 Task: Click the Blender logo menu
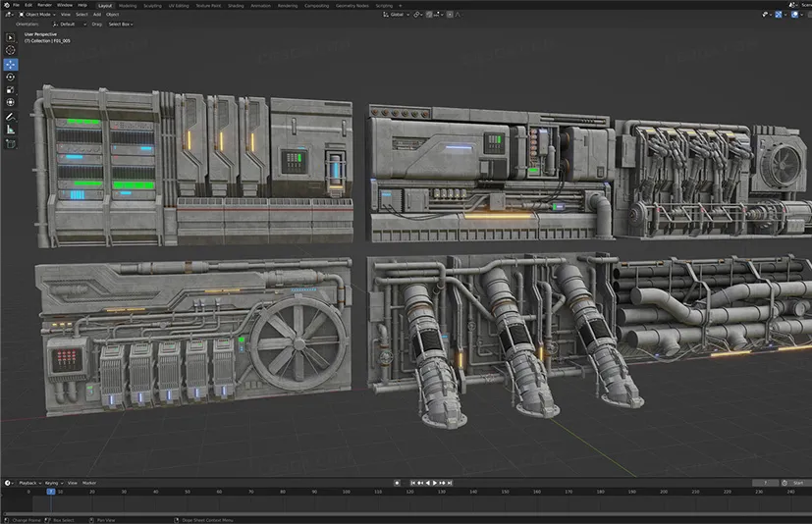(x=6, y=5)
